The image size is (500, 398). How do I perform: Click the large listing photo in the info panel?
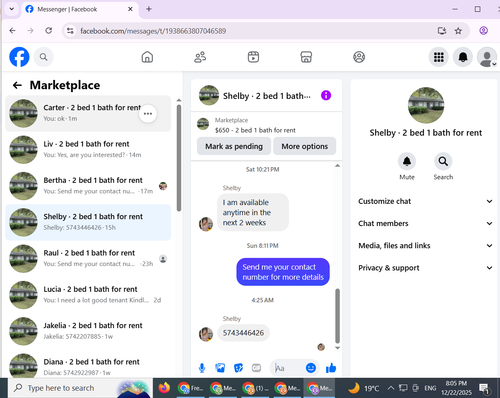coord(426,105)
